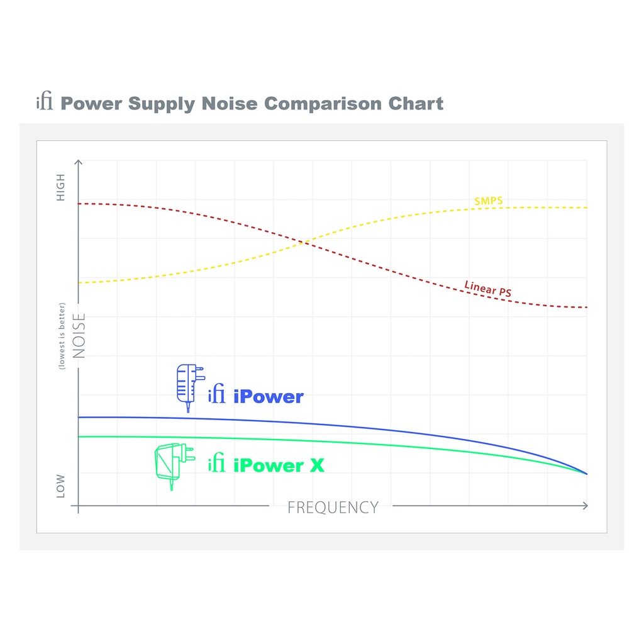
Task: Click the blue iPower product name
Action: point(269,397)
